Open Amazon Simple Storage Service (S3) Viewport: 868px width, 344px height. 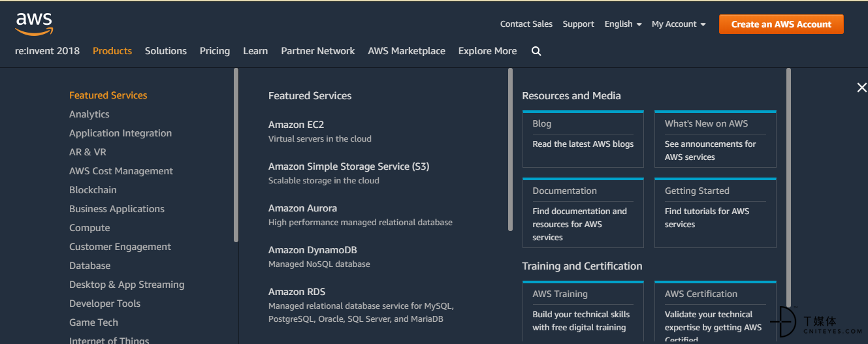(x=349, y=166)
